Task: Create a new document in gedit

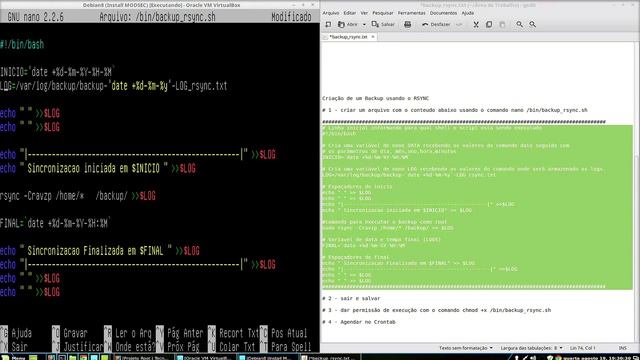Action: (x=328, y=24)
